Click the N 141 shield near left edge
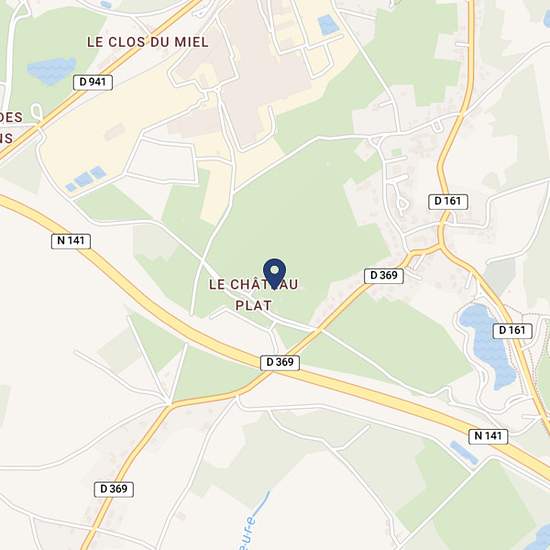Viewport: 550px width, 550px height. pyautogui.click(x=71, y=241)
